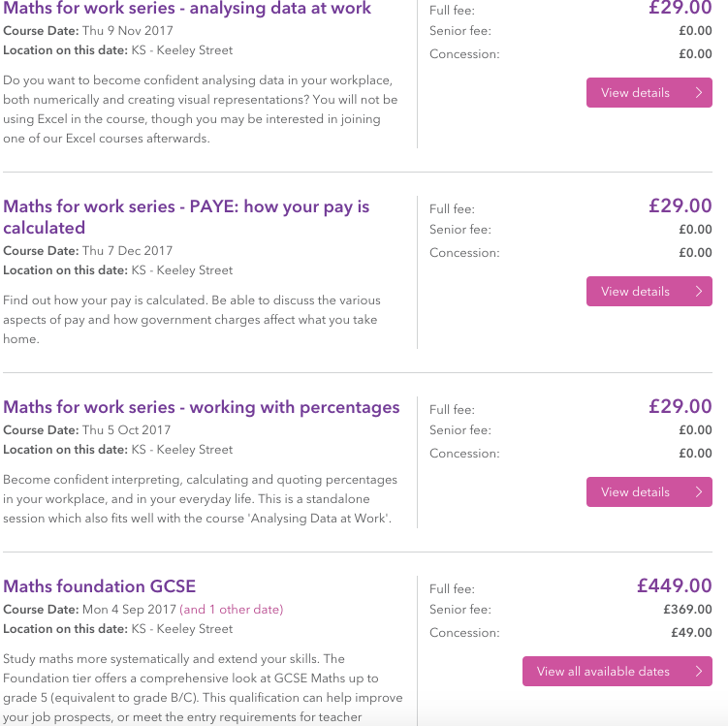Viewport: 728px width, 726px height.
Task: Click the Thu 5 Oct 2017 course date
Action: click(126, 430)
